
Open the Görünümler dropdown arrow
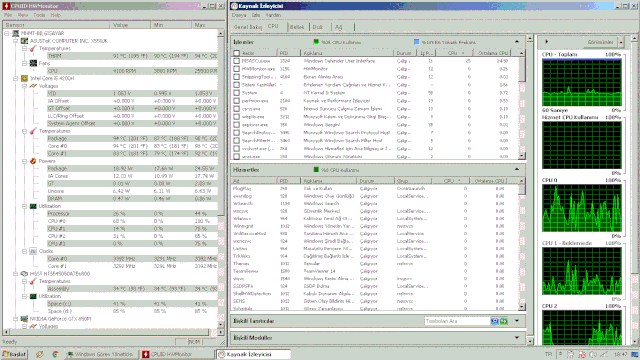tap(621, 42)
